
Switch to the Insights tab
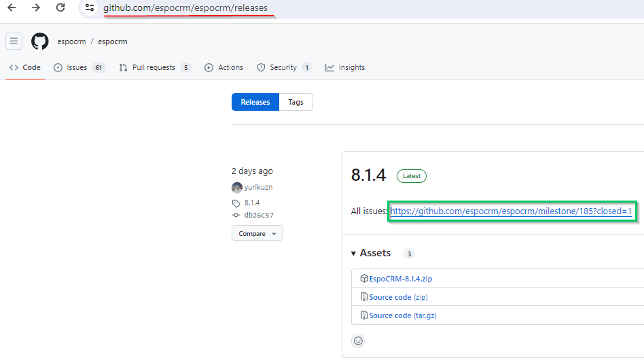coord(345,67)
